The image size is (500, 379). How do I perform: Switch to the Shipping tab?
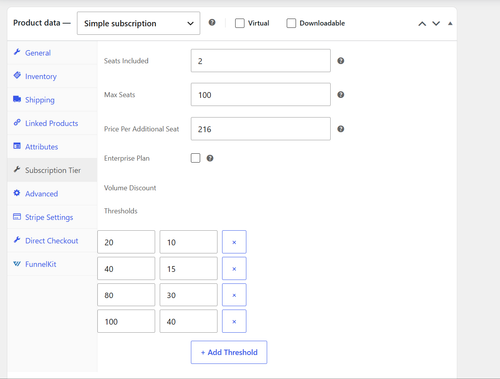[52, 100]
